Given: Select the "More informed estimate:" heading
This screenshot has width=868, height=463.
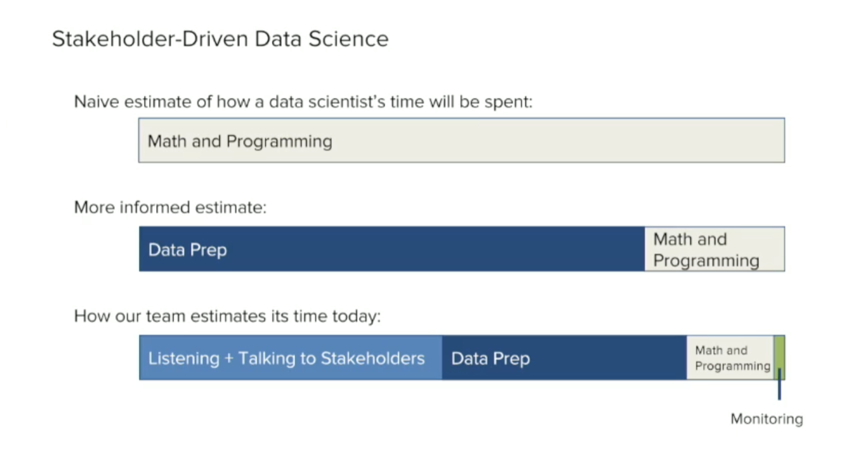Looking at the screenshot, I should [171, 207].
